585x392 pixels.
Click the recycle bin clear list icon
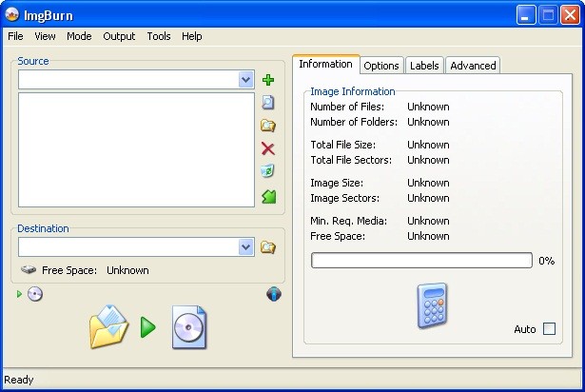tap(267, 171)
